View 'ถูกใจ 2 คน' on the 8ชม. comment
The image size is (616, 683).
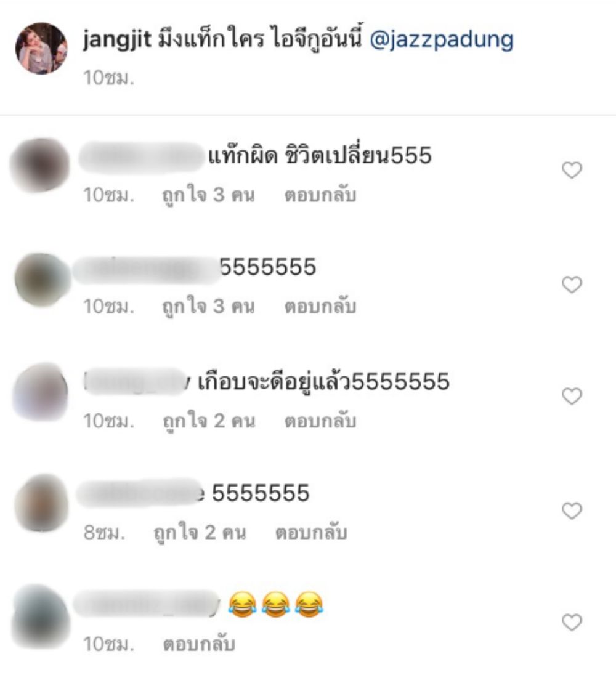coord(200,533)
